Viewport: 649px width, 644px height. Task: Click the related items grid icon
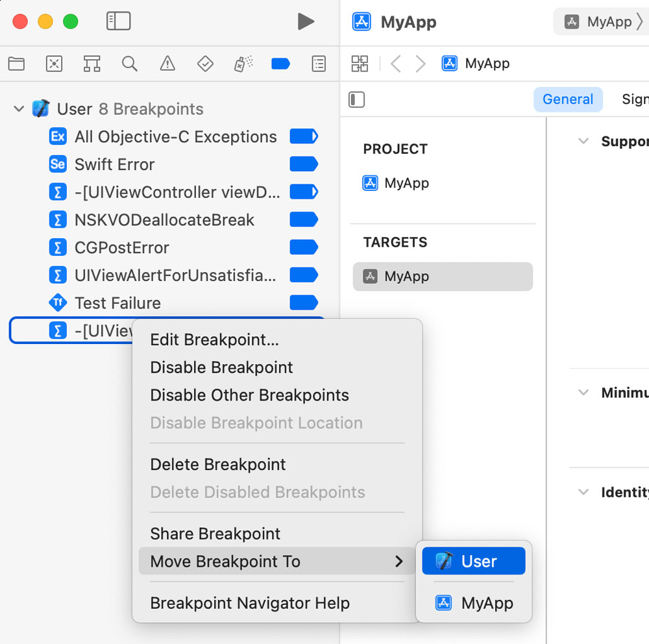360,64
